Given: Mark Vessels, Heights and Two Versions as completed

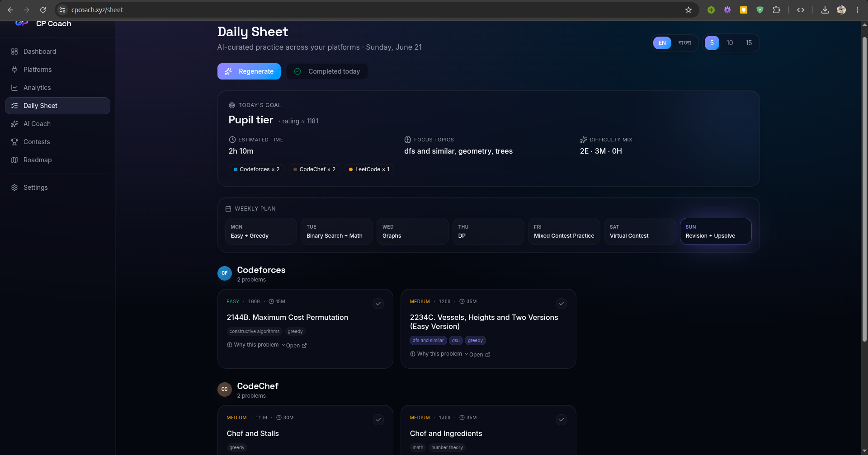Looking at the screenshot, I should 561,304.
